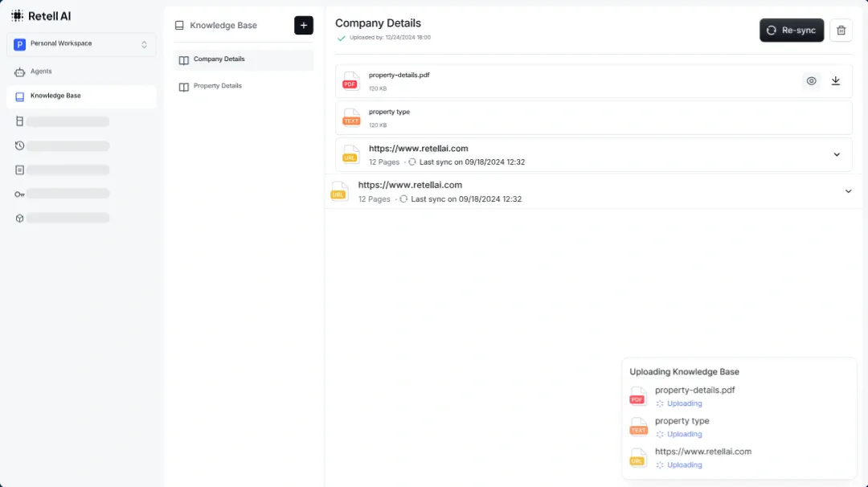Add a new knowledge base with the plus button

(x=303, y=25)
